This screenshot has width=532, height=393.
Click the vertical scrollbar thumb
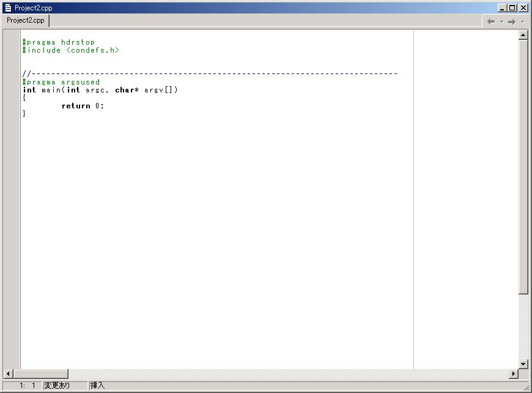click(x=523, y=167)
